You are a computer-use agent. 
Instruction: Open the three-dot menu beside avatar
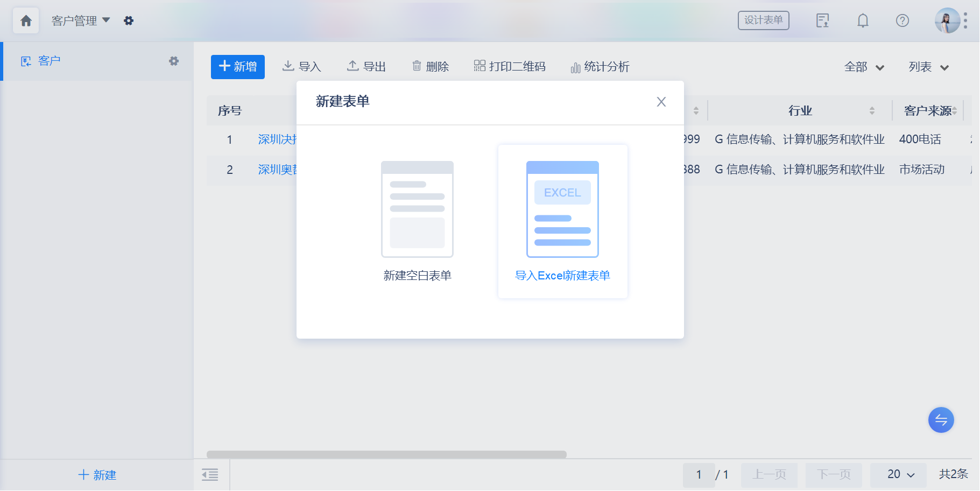[x=965, y=20]
